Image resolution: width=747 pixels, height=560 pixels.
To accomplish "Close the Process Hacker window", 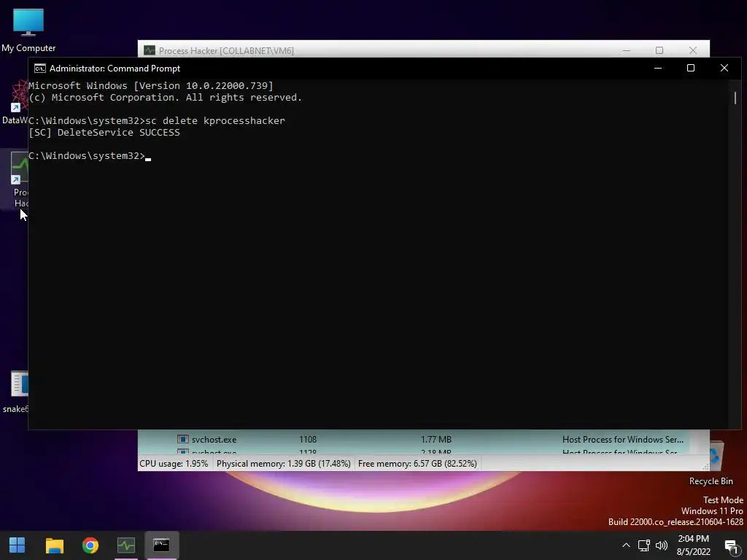I will coord(693,50).
